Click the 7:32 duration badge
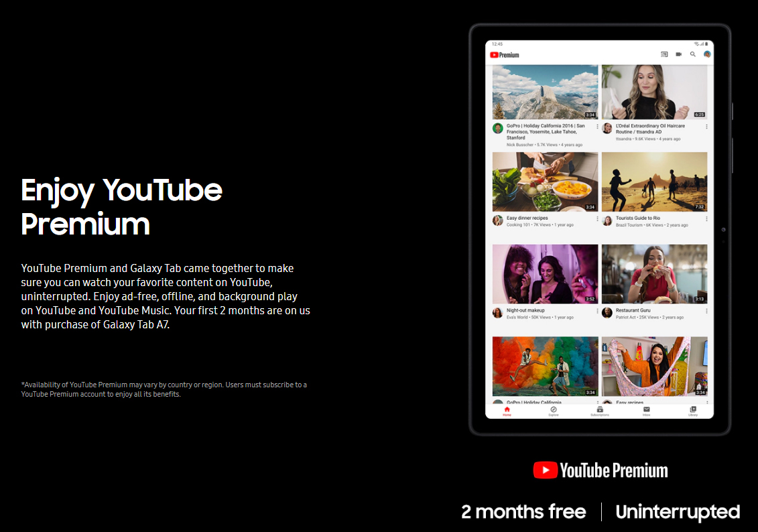Viewport: 758px width, 532px height. pyautogui.click(x=700, y=207)
